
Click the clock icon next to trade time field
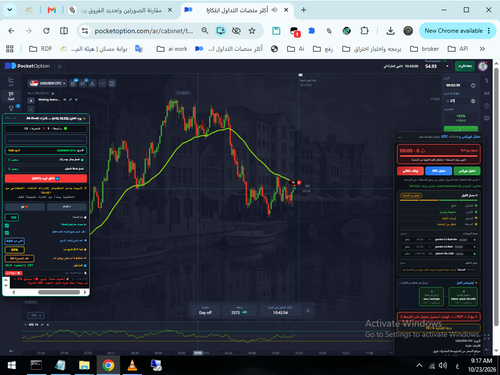tap(473, 85)
